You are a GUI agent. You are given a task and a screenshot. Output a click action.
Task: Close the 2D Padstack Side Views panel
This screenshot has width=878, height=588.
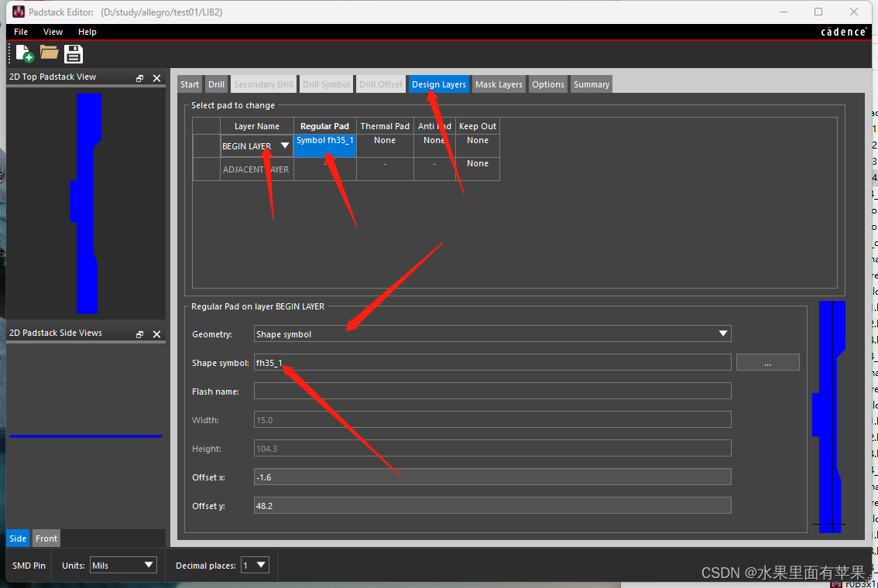click(156, 334)
